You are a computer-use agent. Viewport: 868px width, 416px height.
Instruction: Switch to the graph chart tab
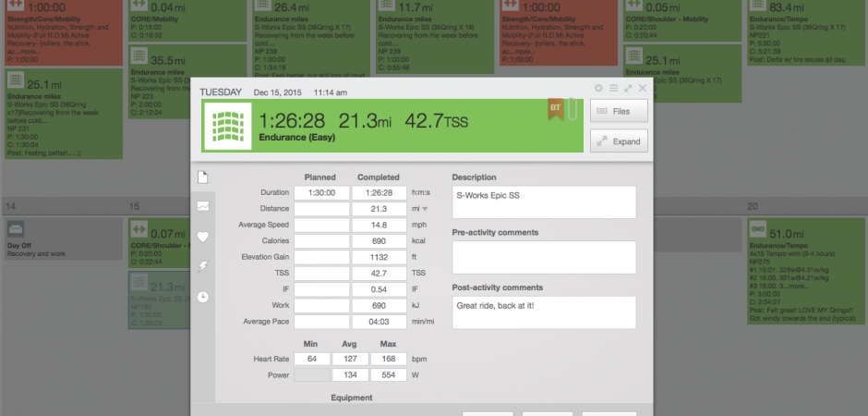tap(203, 205)
